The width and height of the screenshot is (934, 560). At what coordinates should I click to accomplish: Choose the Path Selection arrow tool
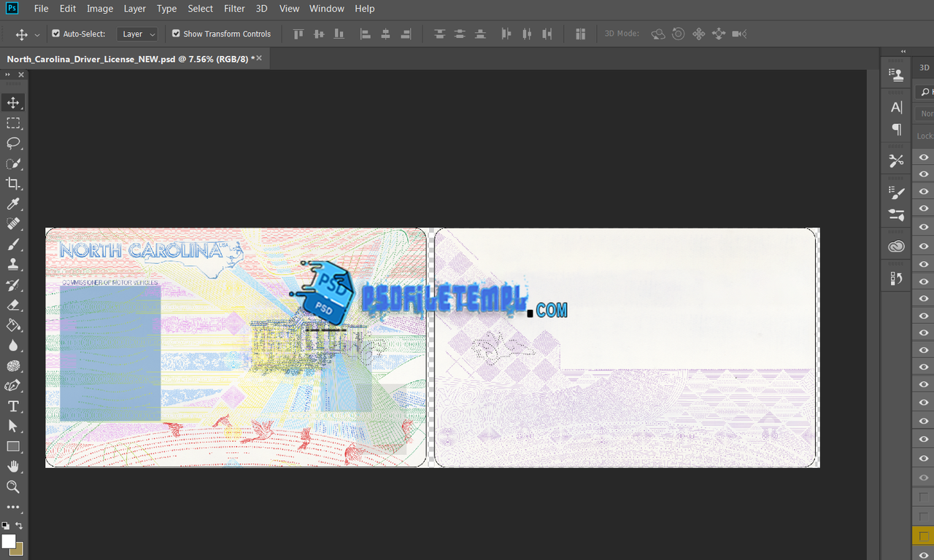(13, 426)
